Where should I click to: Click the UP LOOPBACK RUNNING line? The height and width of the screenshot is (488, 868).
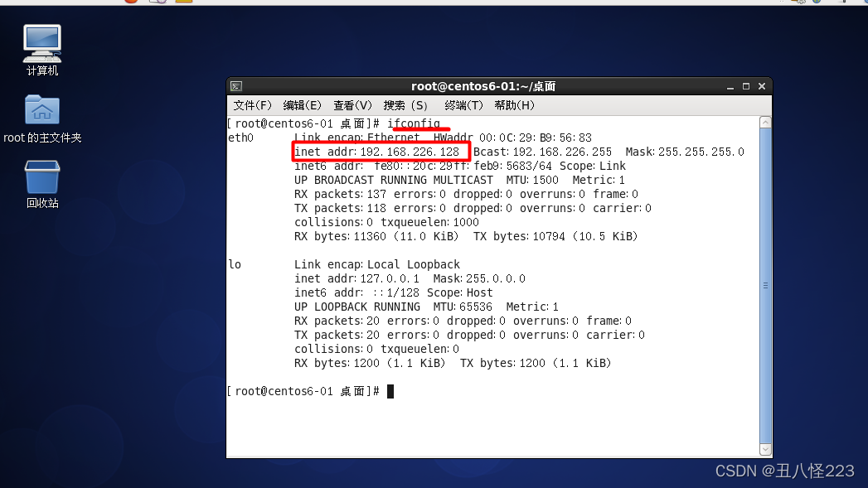[426, 307]
